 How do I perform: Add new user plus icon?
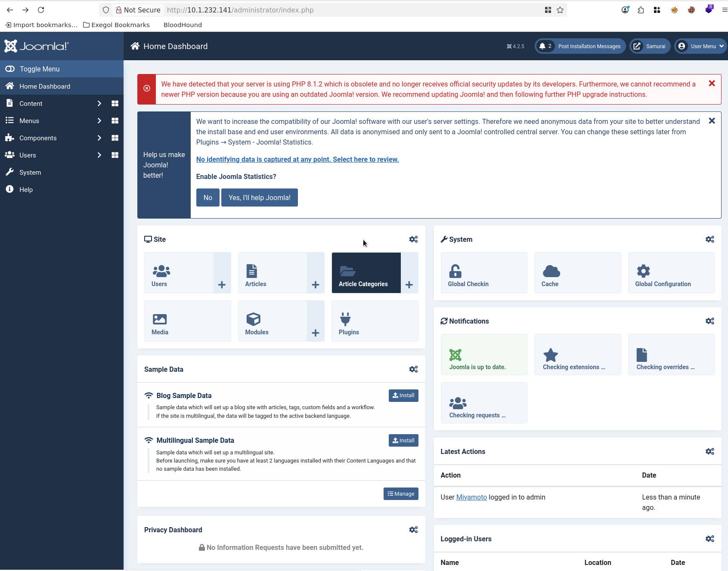[x=222, y=273]
